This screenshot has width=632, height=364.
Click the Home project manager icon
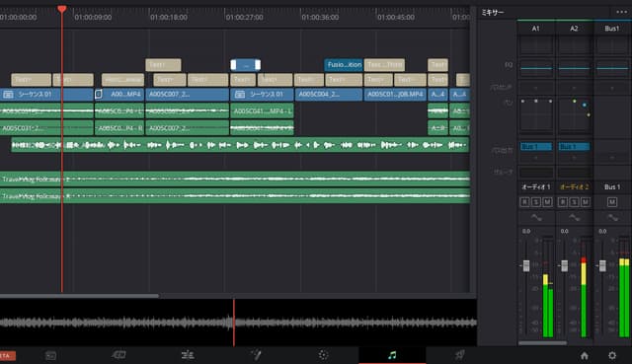tap(584, 355)
